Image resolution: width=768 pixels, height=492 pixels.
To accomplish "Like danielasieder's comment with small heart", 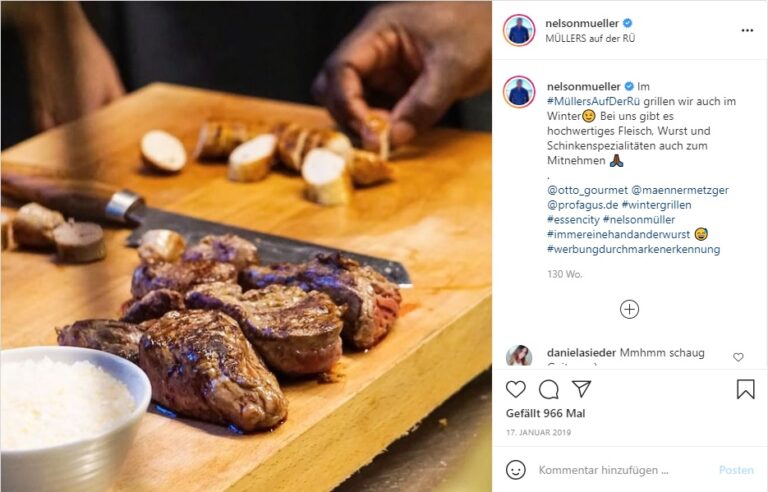I will click(738, 357).
